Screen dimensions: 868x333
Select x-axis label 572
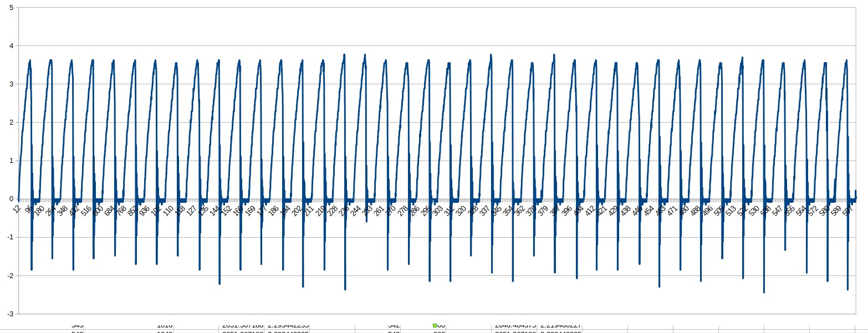click(x=813, y=211)
